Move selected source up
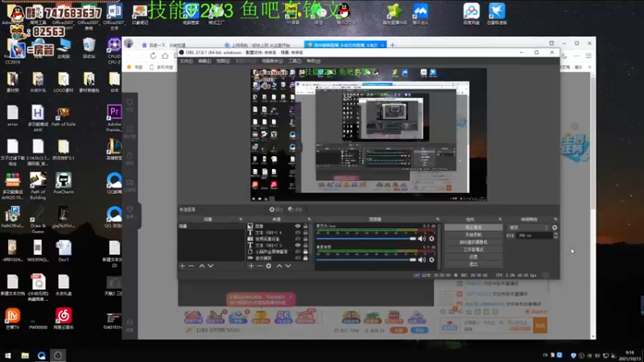The image size is (644, 362). coord(279,266)
